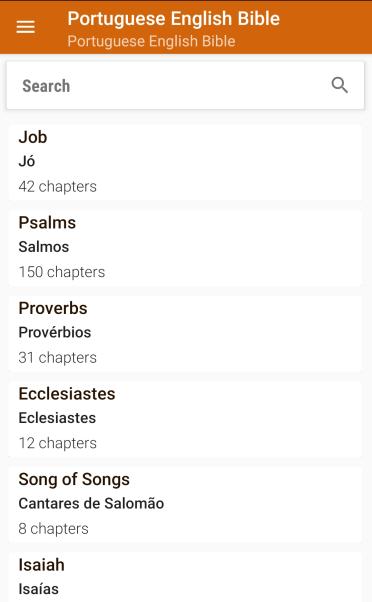
Task: Select the Psalms entry
Action: 185,248
